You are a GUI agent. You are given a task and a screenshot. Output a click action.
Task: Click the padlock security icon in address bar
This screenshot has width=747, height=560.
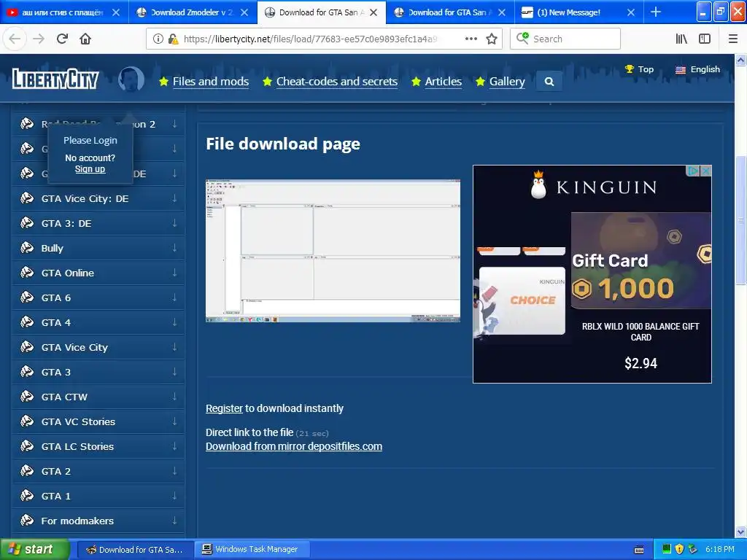click(x=174, y=39)
